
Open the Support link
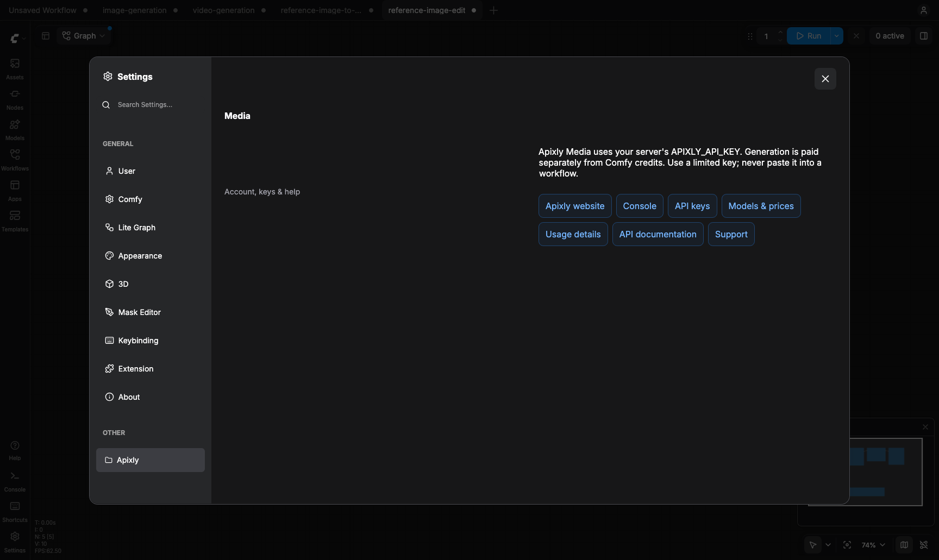pos(731,234)
